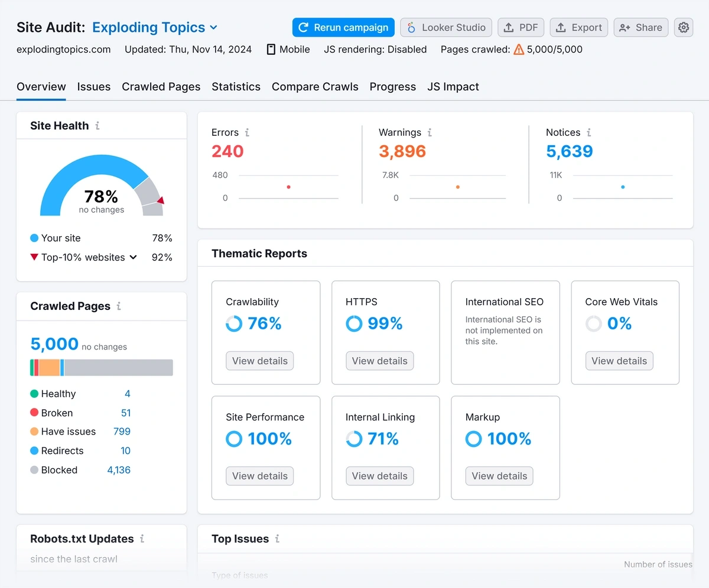Click the Core Web Vitals donut icon
Screen dimensions: 709x588
coord(594,324)
